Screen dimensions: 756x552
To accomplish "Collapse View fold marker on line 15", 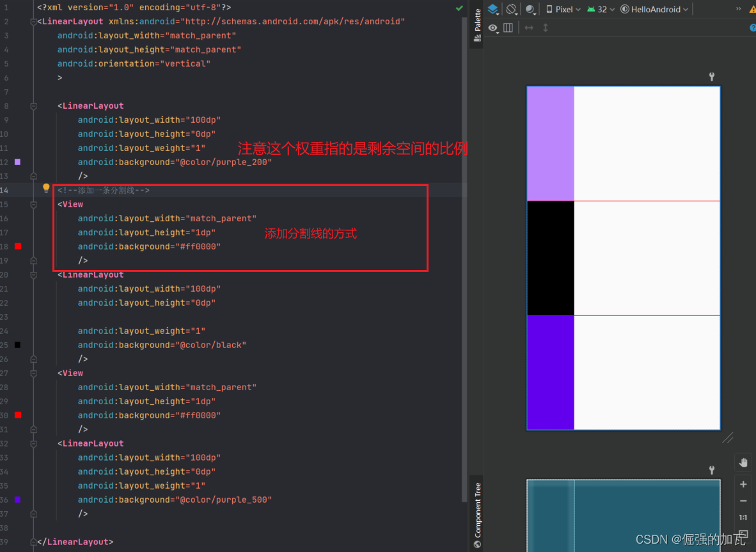I will click(x=34, y=205).
